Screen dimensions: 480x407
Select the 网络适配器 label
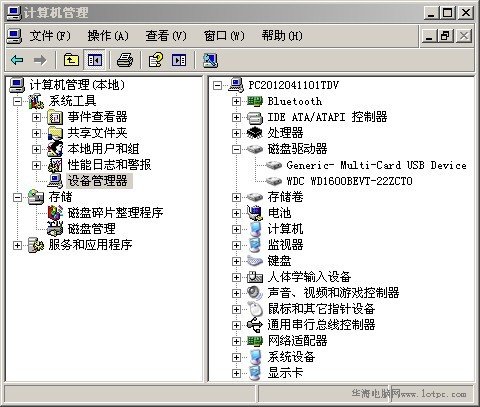point(297,341)
